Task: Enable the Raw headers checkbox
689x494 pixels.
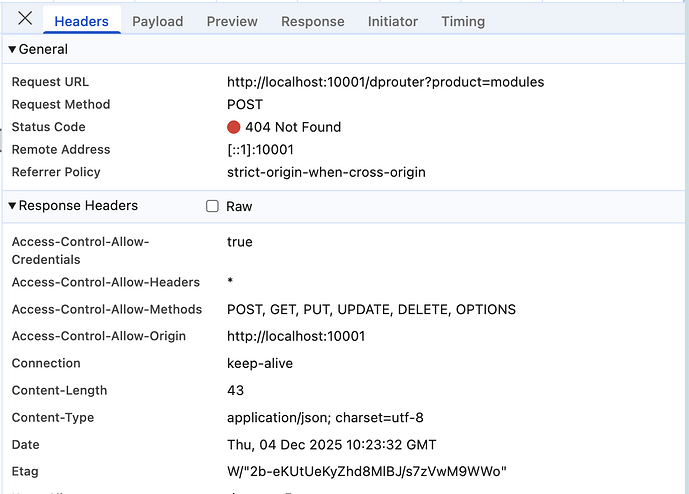Action: coord(212,207)
